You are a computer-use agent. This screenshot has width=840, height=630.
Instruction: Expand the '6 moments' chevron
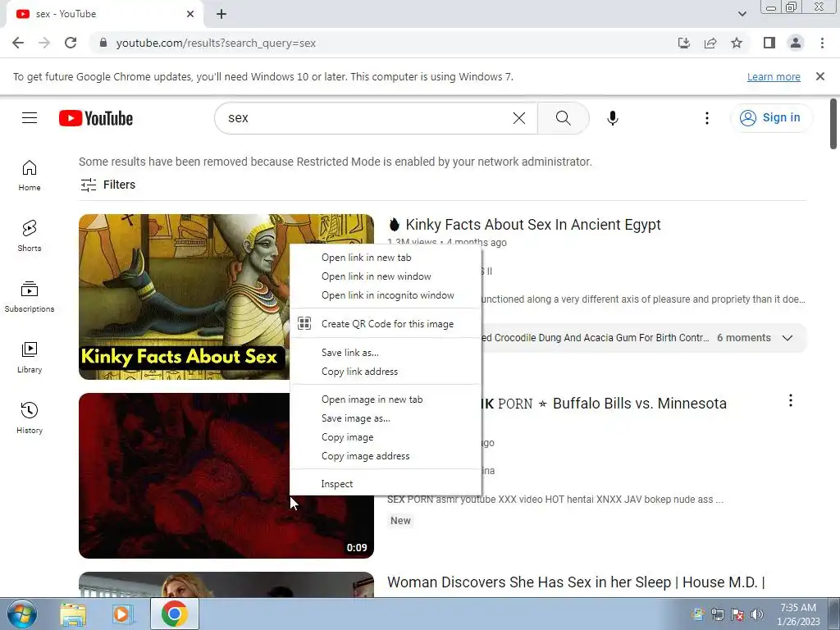(787, 338)
